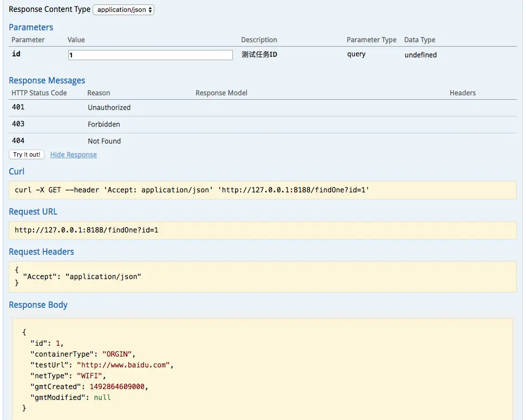The height and width of the screenshot is (420, 526).
Task: Click the Request Headers JSON block
Action: pyautogui.click(x=263, y=276)
